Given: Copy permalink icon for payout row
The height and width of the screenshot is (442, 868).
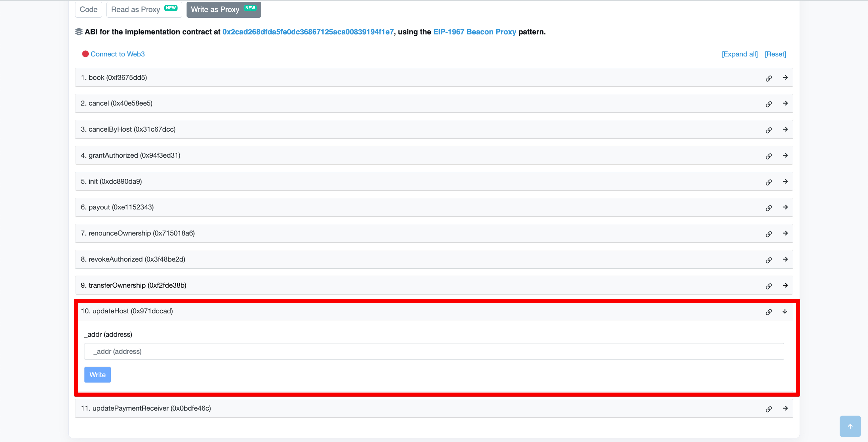Looking at the screenshot, I should [x=769, y=208].
